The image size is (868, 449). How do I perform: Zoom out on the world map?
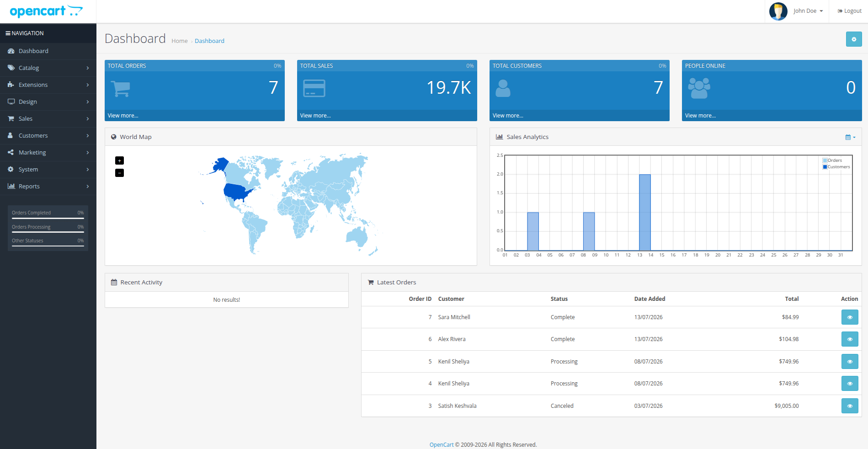tap(119, 173)
